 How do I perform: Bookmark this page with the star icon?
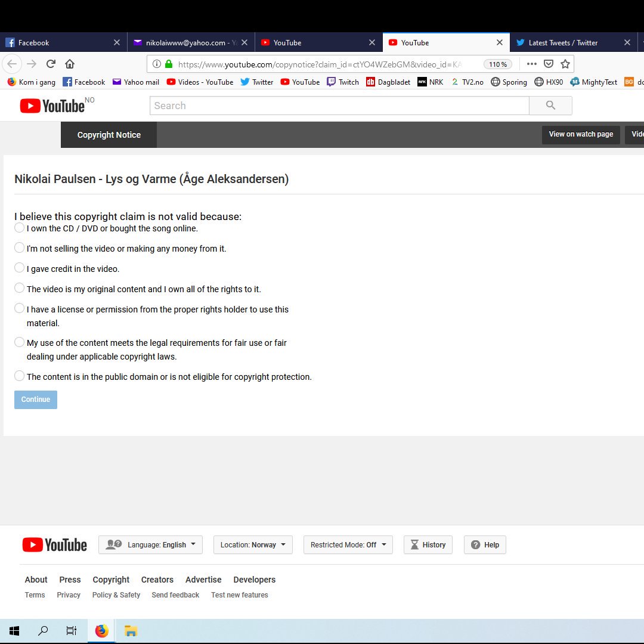tap(565, 64)
